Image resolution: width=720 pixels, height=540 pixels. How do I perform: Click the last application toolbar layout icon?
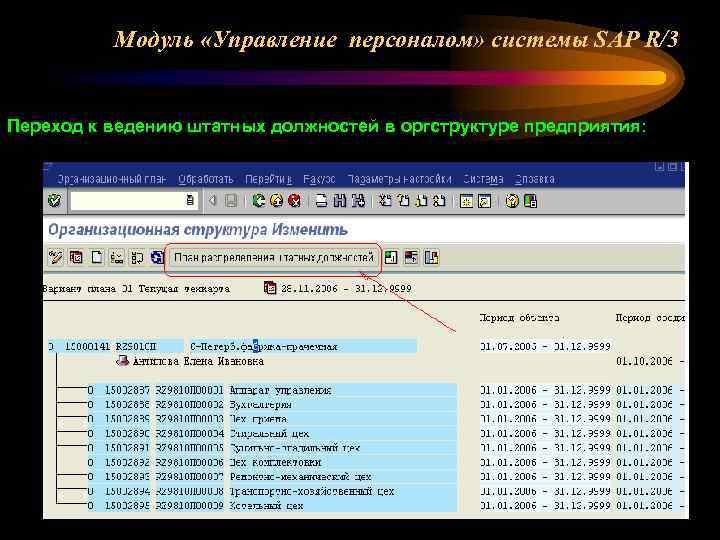432,257
